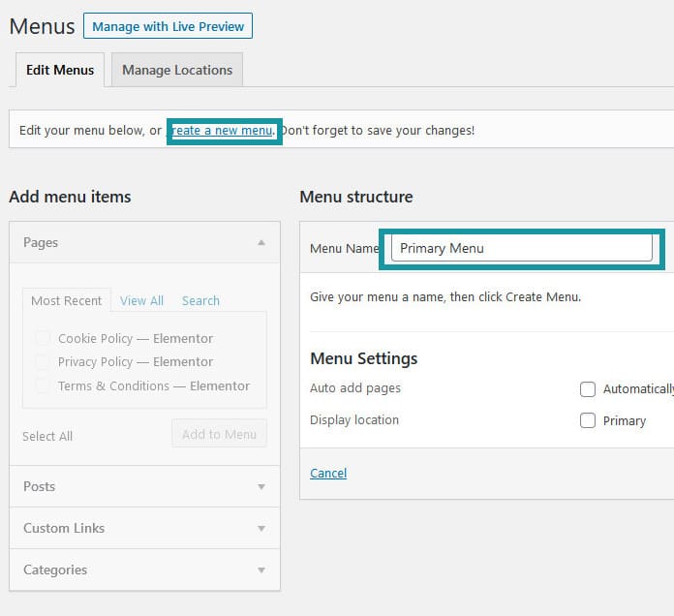Click into the Menu Name input field
674x616 pixels.
pyautogui.click(x=521, y=248)
